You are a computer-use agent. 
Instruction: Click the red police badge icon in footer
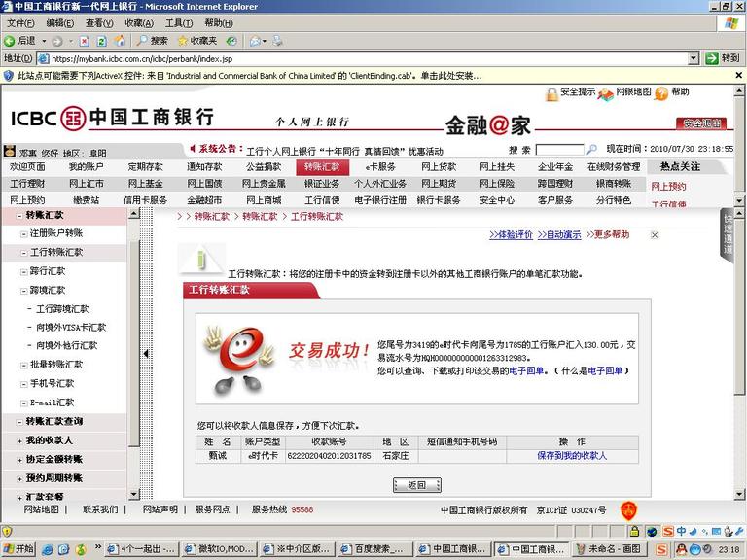coord(628,508)
